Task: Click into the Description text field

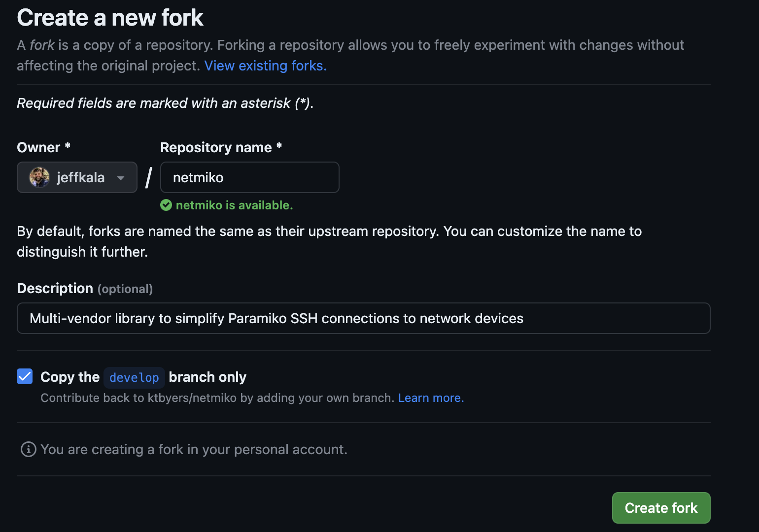Action: [364, 318]
